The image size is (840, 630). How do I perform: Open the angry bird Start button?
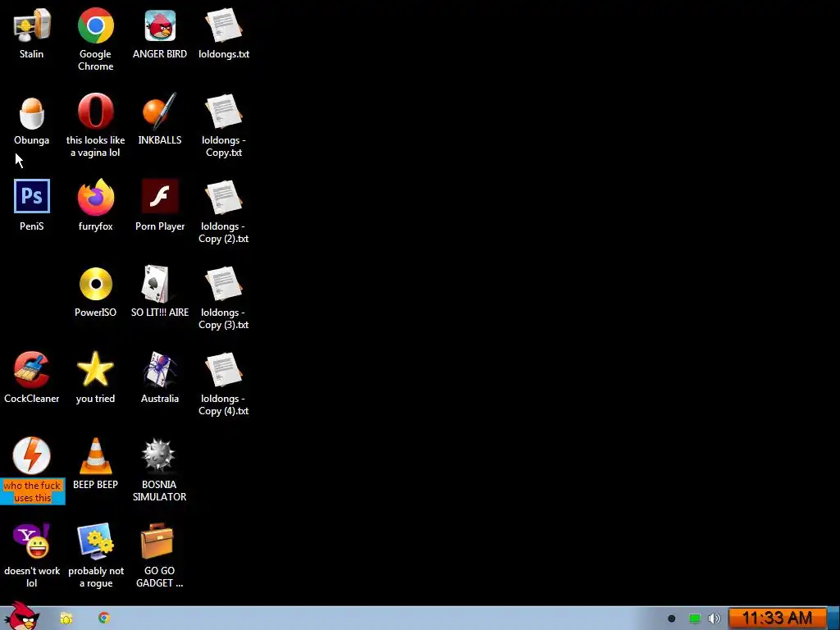tap(21, 616)
